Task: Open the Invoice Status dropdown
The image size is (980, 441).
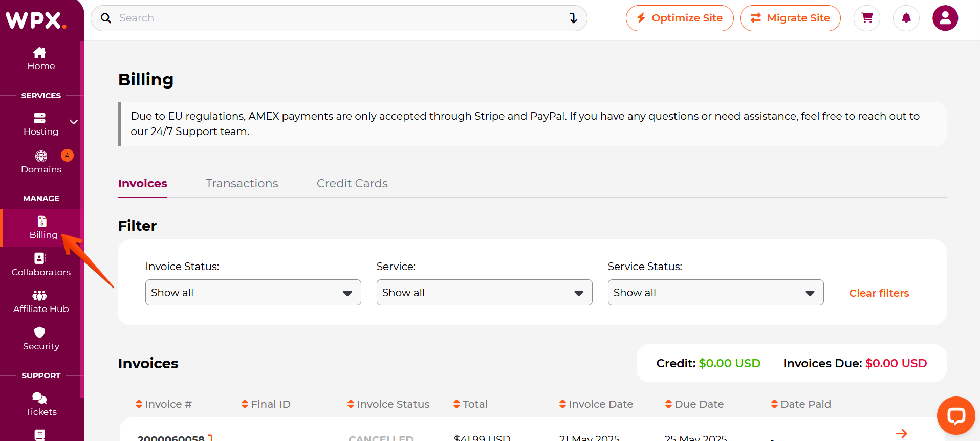Action: pos(253,293)
